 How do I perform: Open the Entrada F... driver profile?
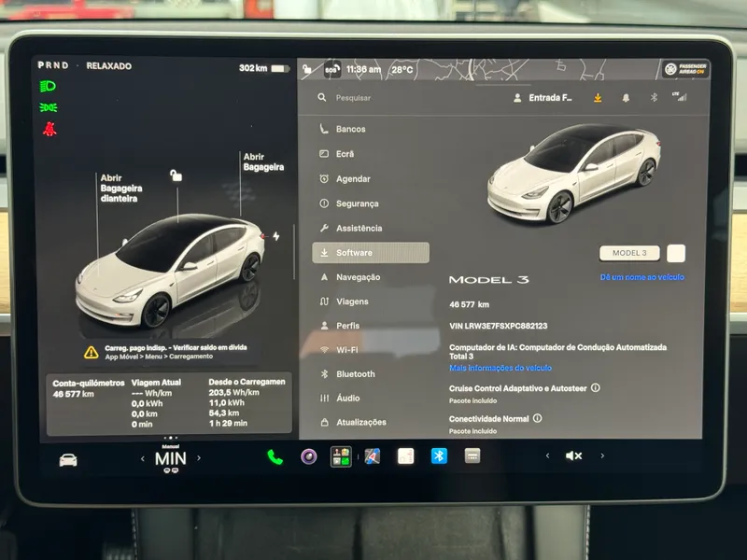point(550,98)
